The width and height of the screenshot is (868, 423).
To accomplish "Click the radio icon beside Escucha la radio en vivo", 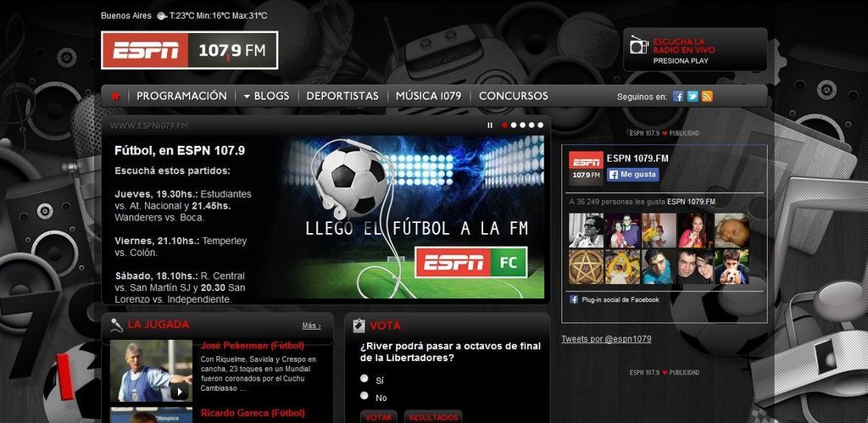I will [639, 45].
